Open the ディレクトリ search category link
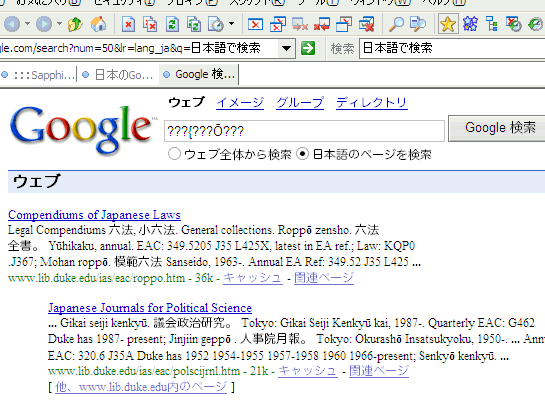545x407 pixels. point(372,103)
